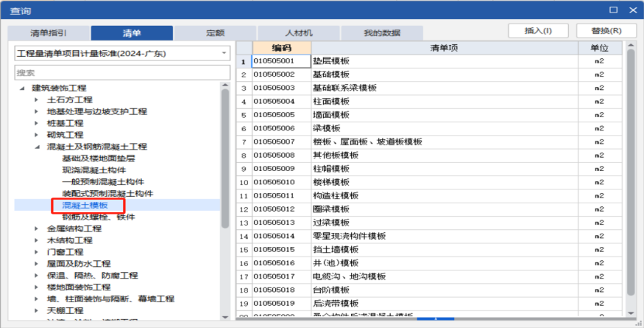This screenshot has height=328, width=644.
Task: Select 基础及楼地面垫层 in the tree
Action: tap(99, 158)
